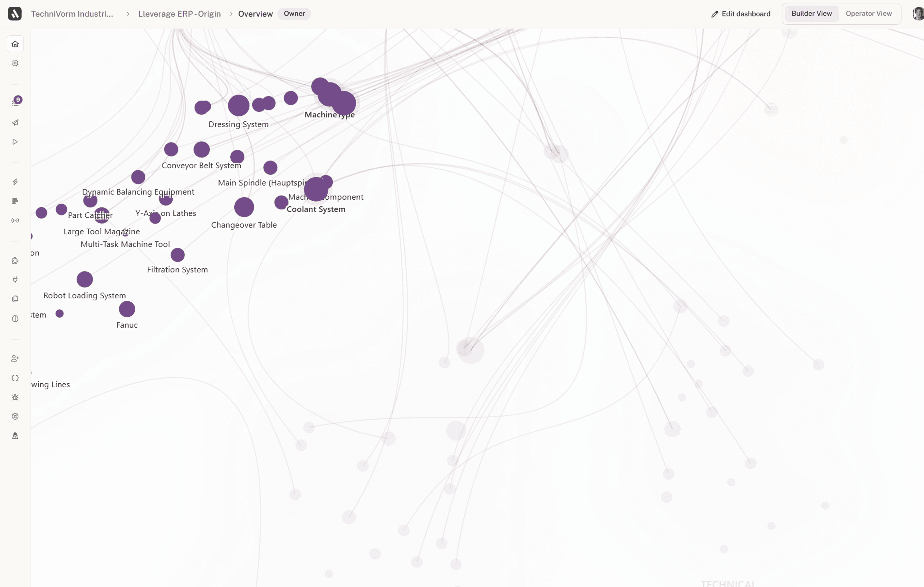Screen dimensions: 924x587
Task: Open integrations via the plug icon
Action: [x=15, y=280]
